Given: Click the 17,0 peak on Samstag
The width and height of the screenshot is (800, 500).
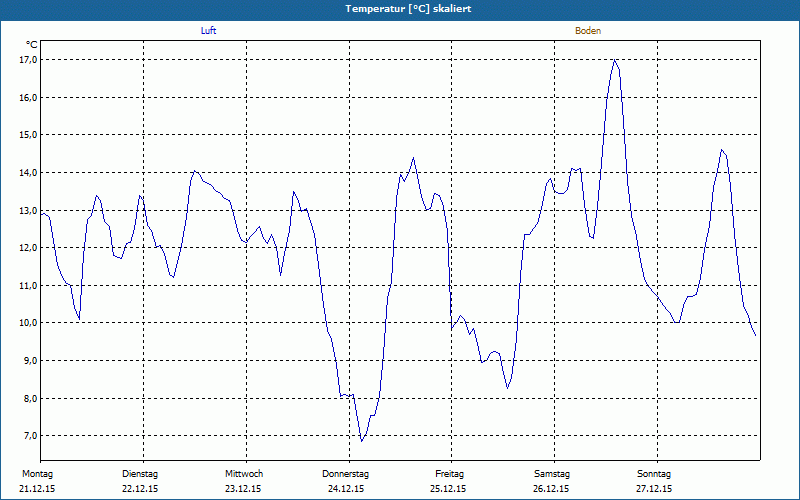Looking at the screenshot, I should click(615, 60).
